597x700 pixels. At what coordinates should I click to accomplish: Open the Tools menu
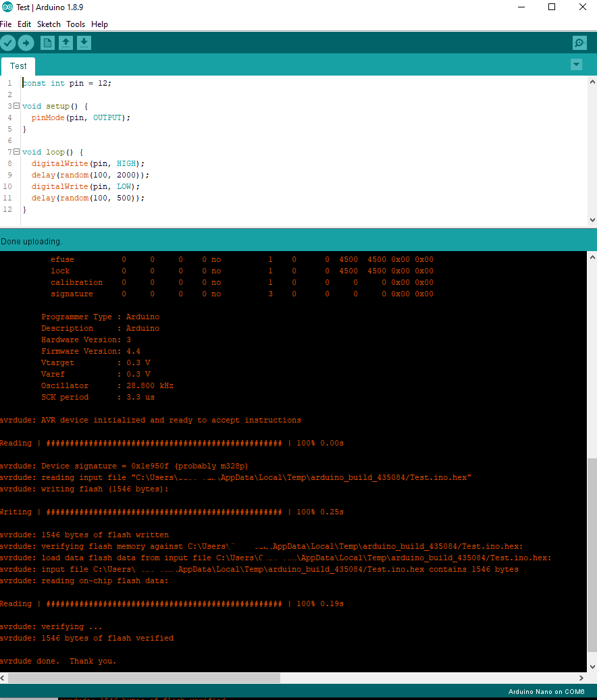76,24
